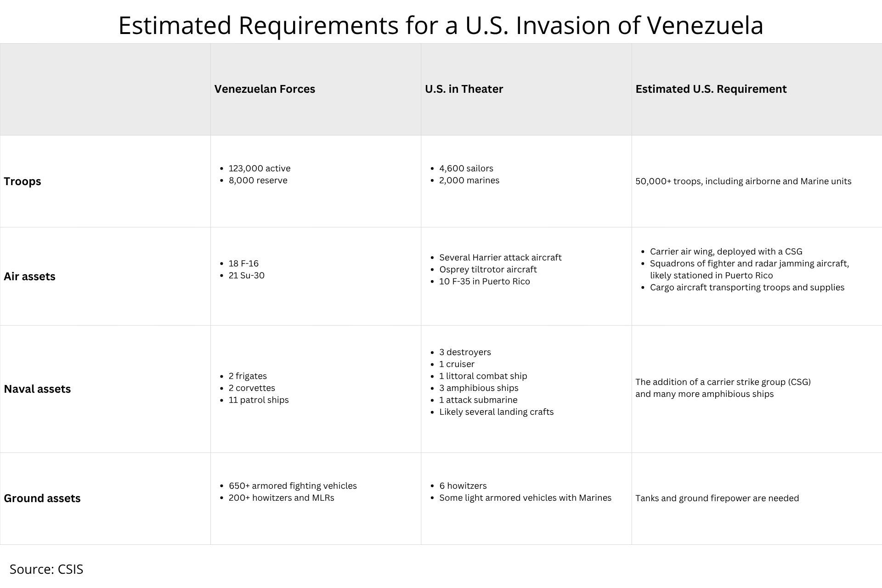Image resolution: width=882 pixels, height=588 pixels.
Task: Select the 650+ armored fighting vehicles line
Action: pyautogui.click(x=293, y=486)
